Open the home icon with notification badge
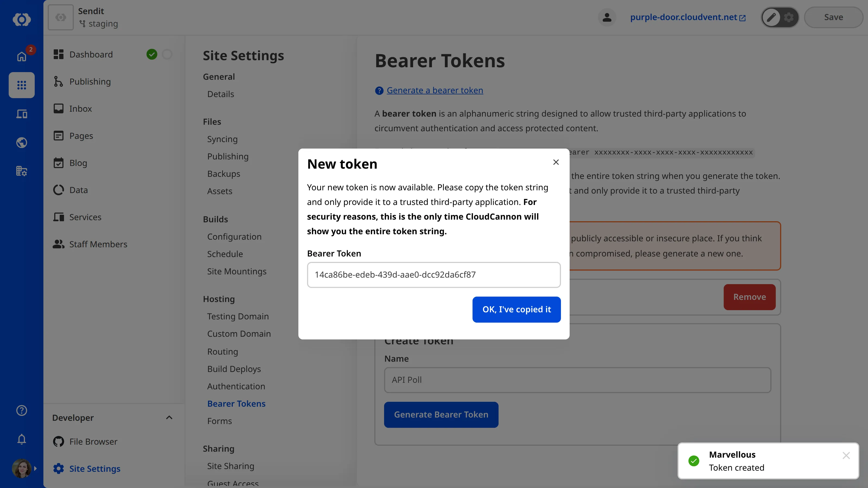The image size is (868, 488). (22, 56)
